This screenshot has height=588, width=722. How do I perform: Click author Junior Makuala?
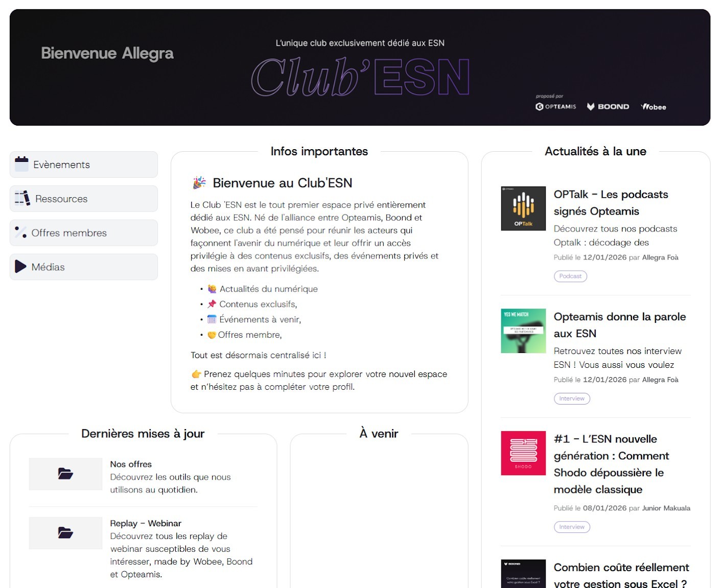(666, 508)
